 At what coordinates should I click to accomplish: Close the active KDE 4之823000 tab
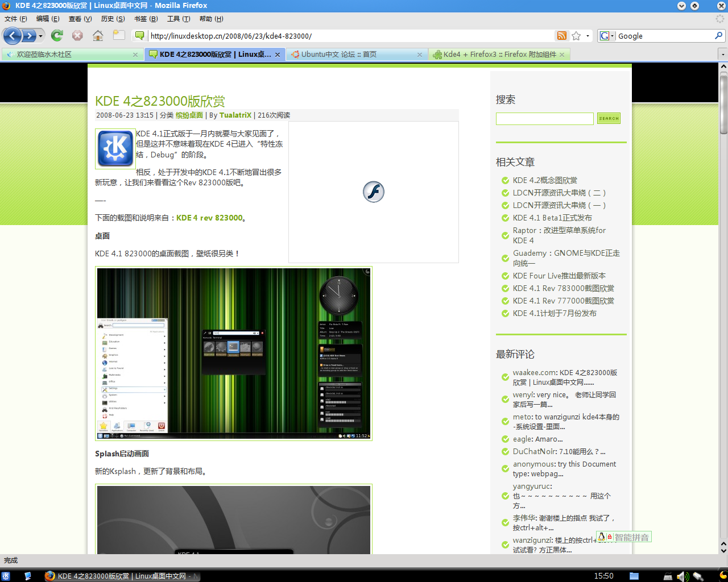pos(278,55)
